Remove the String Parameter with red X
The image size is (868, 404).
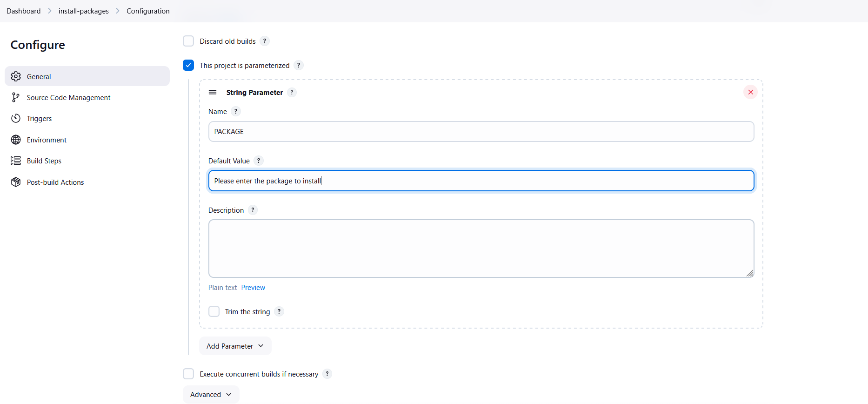click(750, 92)
